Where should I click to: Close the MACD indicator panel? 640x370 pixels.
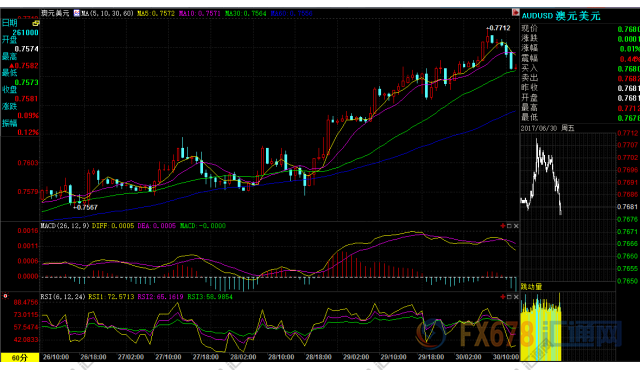pos(516,226)
